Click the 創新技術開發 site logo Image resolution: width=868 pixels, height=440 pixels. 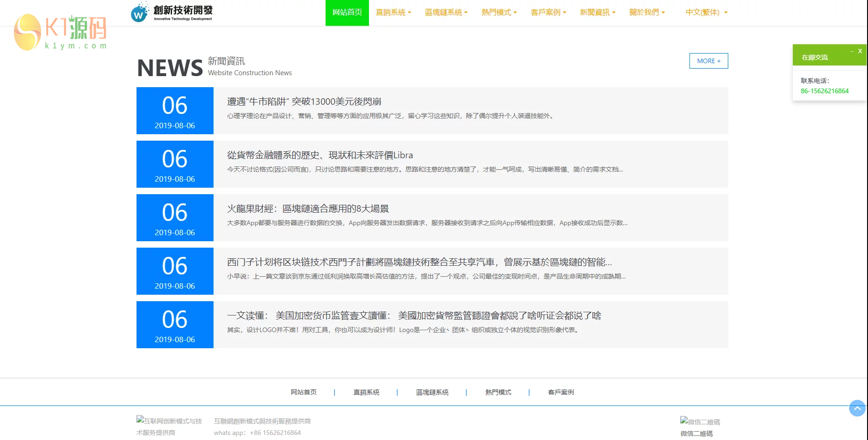pyautogui.click(x=172, y=12)
